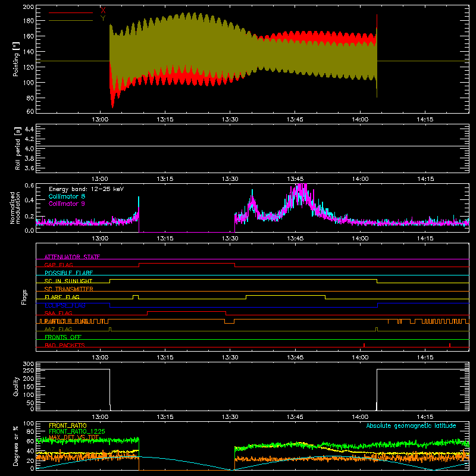Click the SAA_FLAG label
Viewport: 476px width, 476px height.
[58, 313]
